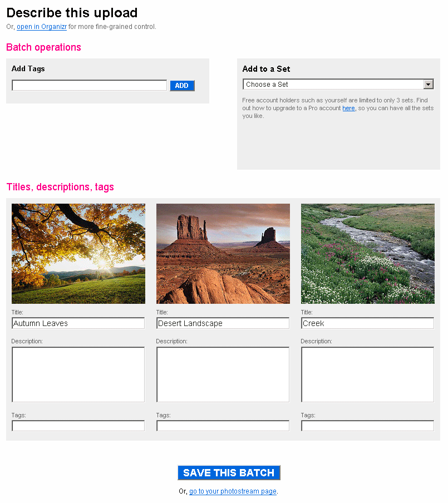Viewport: 448px width, 503px height.
Task: Click the dropdown arrow for sets
Action: point(428,85)
